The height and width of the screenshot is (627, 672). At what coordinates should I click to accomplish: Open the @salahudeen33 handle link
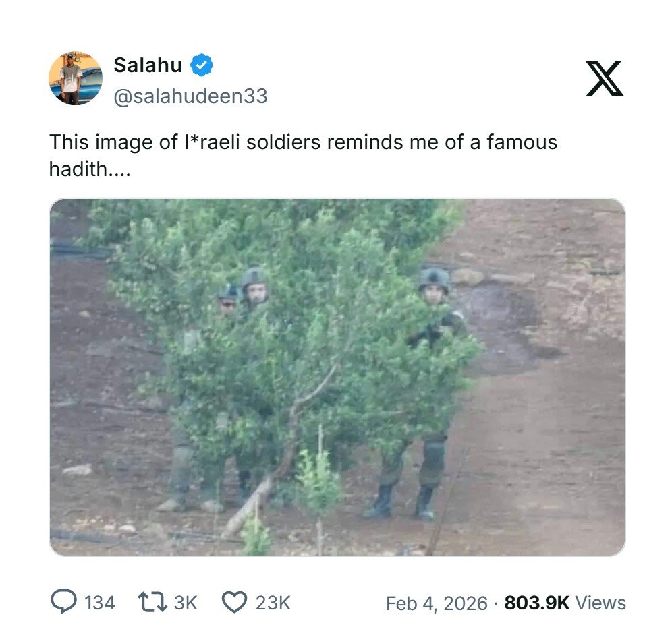coord(190,97)
